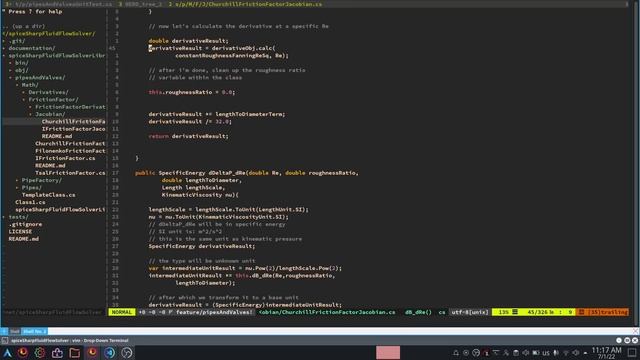Select the ChurchillFrictionFactorJacobian.cs vim tab
Image resolution: width=640 pixels, height=360 pixels.
[246, 4]
